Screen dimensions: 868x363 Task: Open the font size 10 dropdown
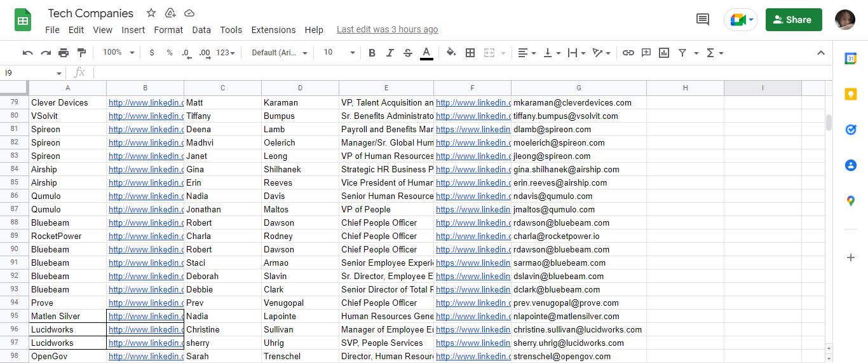coord(339,53)
